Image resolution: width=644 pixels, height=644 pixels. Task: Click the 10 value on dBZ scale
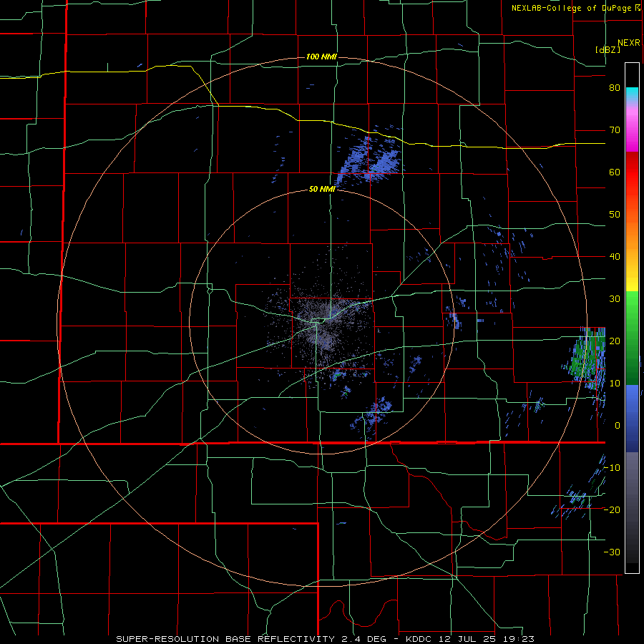(615, 384)
